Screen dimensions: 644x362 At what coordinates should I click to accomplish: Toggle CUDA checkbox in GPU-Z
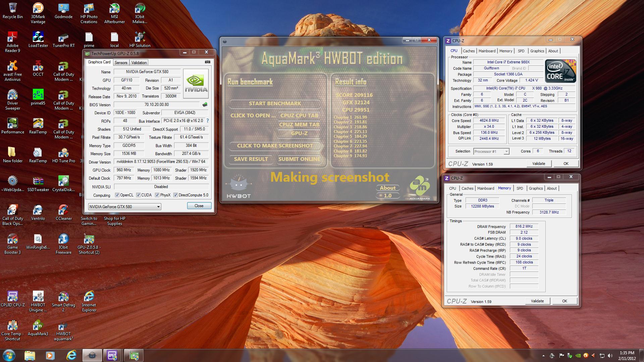138,195
